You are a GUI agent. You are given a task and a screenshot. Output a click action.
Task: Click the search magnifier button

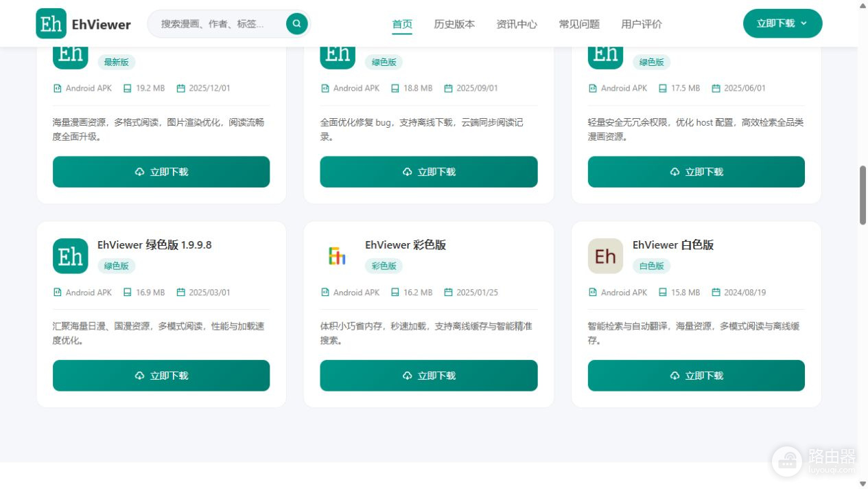pos(296,24)
